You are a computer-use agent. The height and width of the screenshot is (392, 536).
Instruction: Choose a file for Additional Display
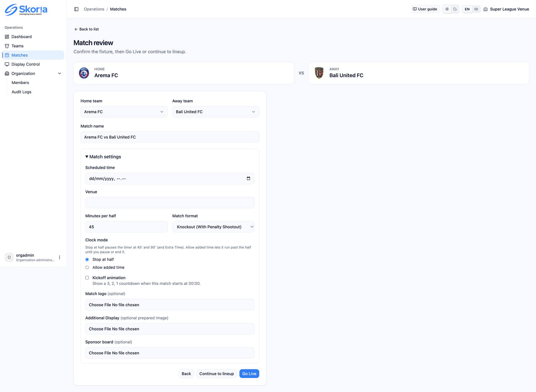coord(170,329)
